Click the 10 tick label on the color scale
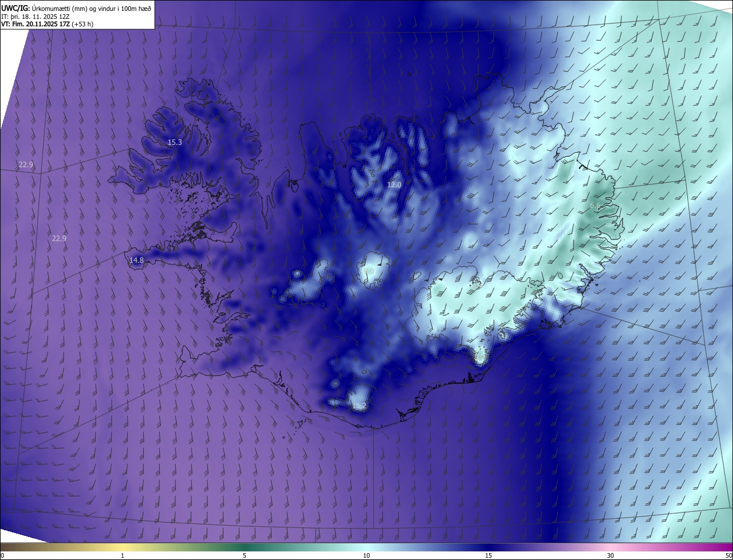The image size is (733, 560). point(366,555)
